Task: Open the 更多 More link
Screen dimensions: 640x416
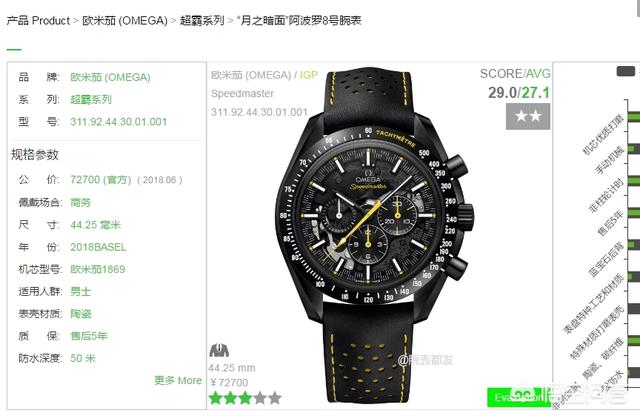Action: (178, 380)
